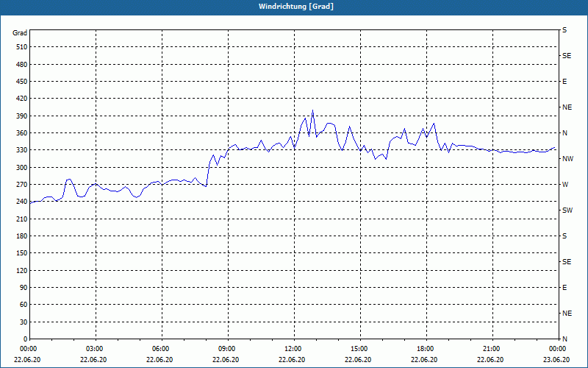Pick the E compass label level with 450
588x368 pixels.
click(564, 82)
